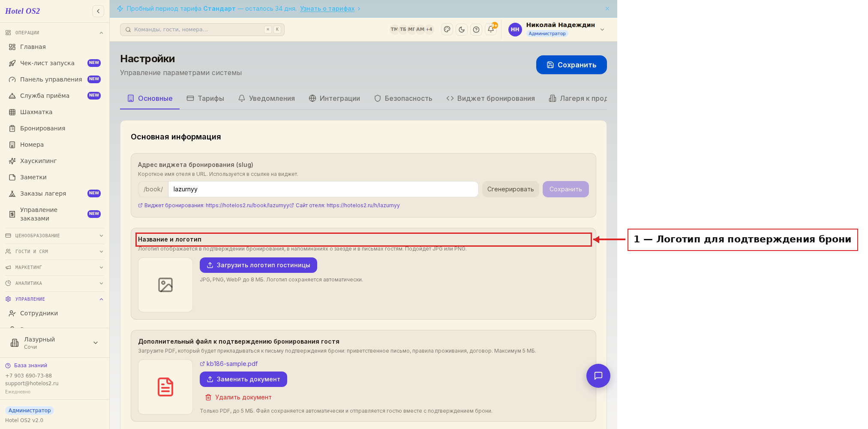Image resolution: width=868 pixels, height=429 pixels.
Task: Open Номера in sidebar
Action: (54, 145)
